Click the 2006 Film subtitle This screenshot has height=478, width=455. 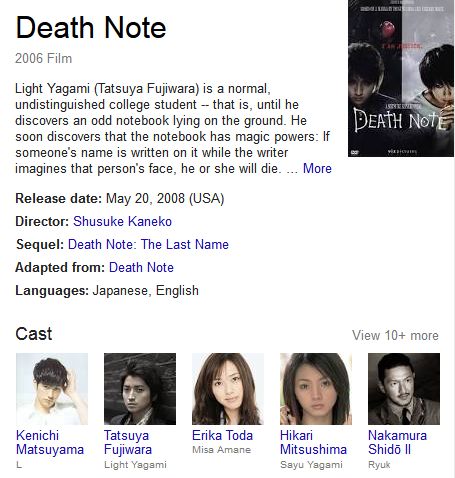coord(43,58)
